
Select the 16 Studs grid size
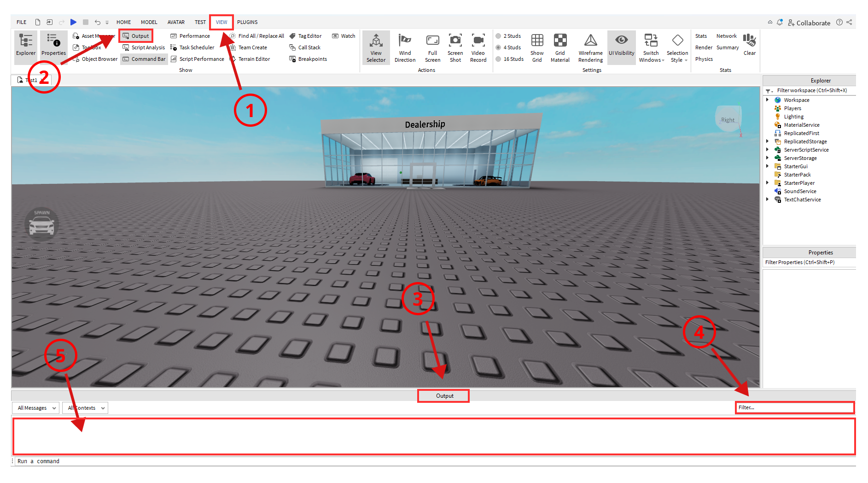pos(510,59)
